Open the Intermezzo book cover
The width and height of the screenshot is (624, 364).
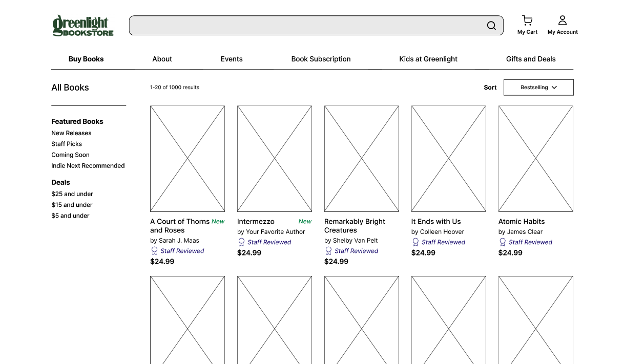tap(275, 159)
